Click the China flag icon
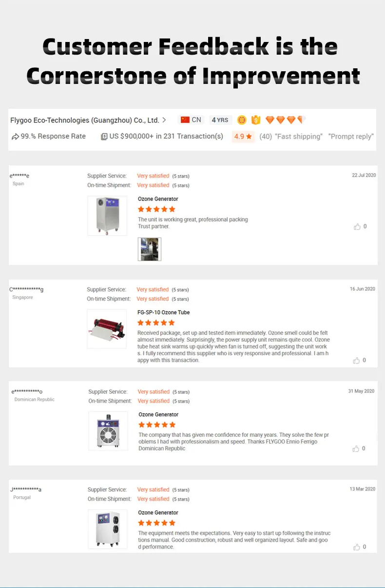The image size is (385, 588). point(185,120)
